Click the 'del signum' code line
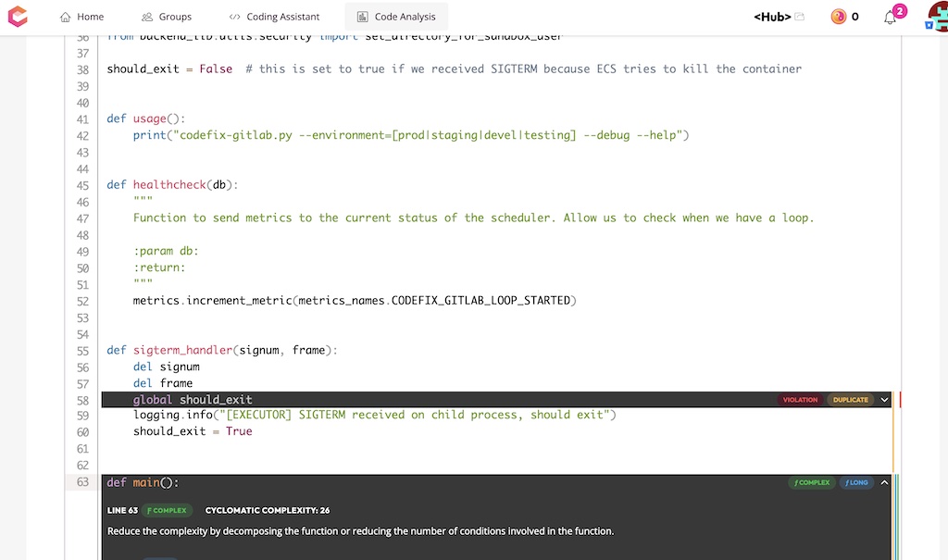Viewport: 948px width, 560px height. tap(167, 367)
